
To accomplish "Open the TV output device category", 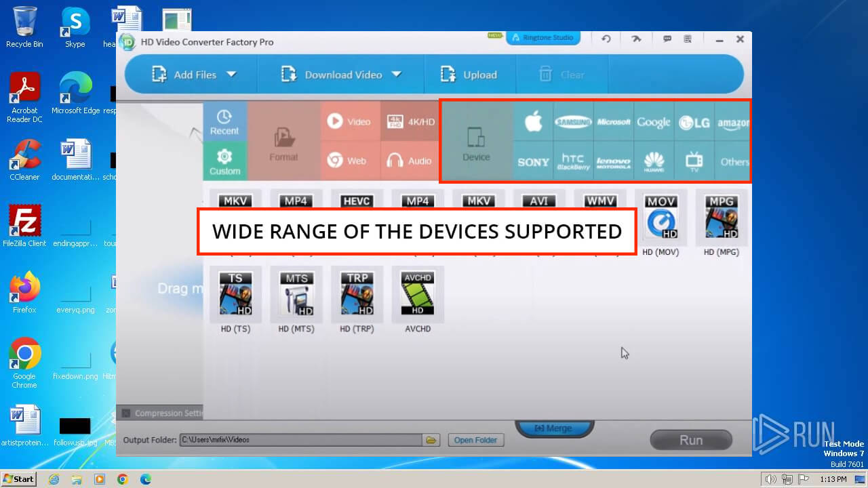I will coord(694,161).
